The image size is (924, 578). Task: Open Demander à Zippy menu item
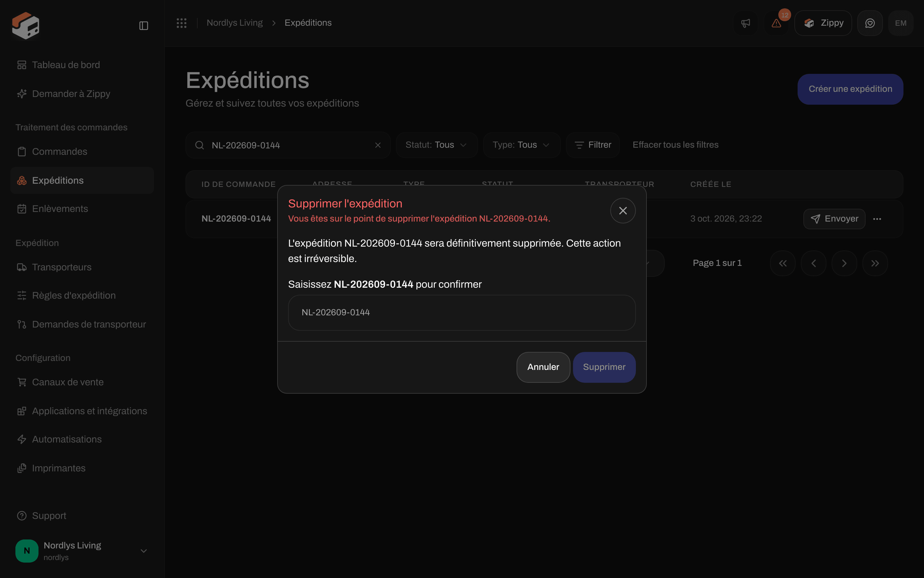click(82, 94)
